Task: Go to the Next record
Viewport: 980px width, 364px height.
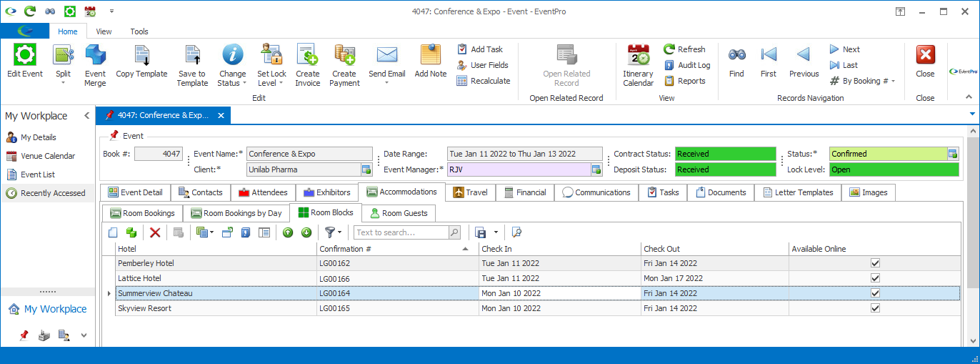Action: [844, 49]
